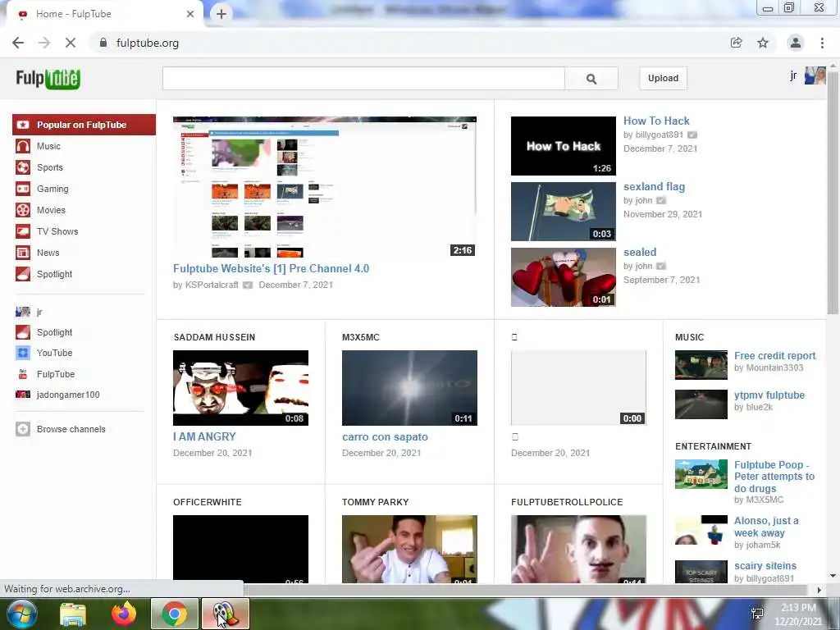Click the YouTube channel icon in the sidebar
Viewport: 840px width, 630px height.
click(22, 353)
